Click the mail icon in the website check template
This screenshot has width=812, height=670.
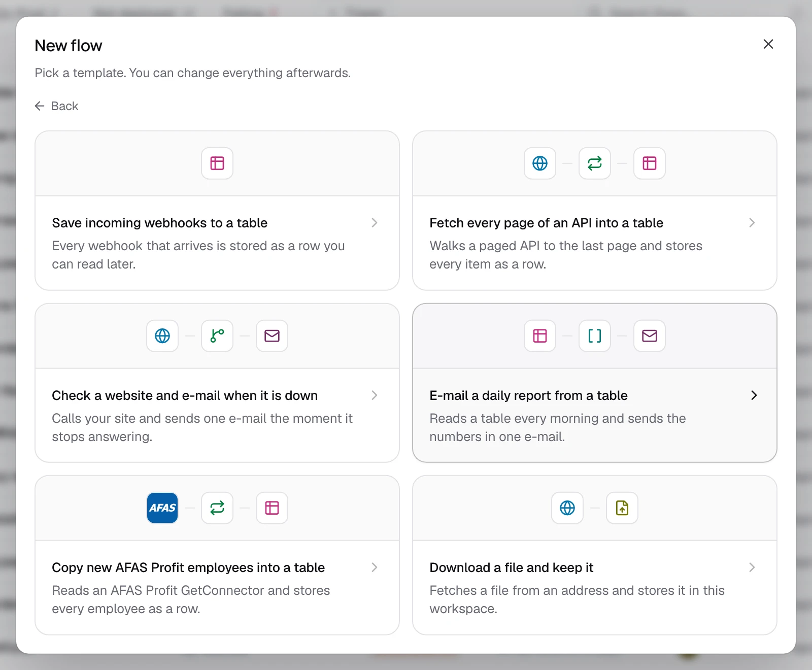coord(272,336)
